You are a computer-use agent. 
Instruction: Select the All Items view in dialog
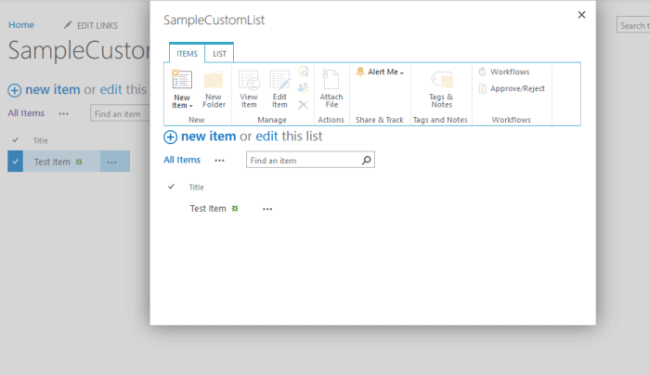[x=182, y=160]
